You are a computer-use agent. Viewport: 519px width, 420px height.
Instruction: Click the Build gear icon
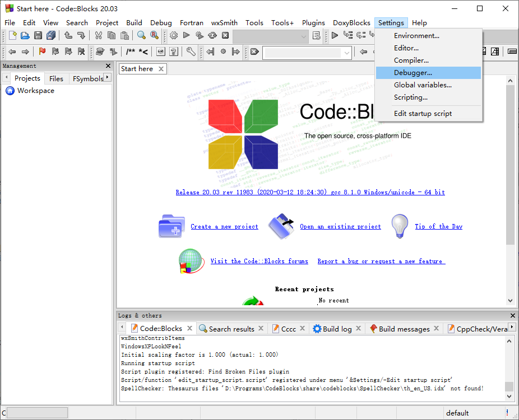coord(174,35)
